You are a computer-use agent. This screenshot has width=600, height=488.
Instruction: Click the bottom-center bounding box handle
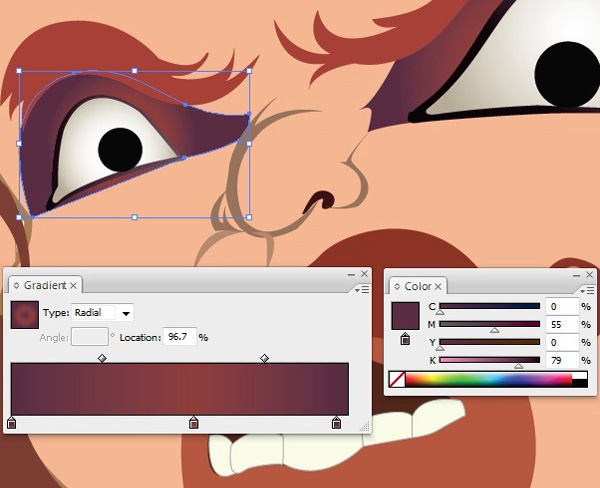(x=134, y=217)
